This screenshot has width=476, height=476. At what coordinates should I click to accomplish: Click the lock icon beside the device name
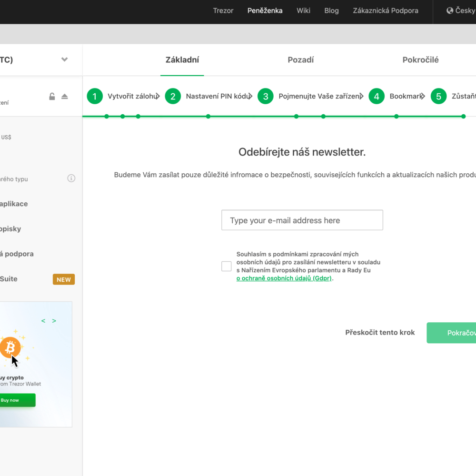click(52, 97)
